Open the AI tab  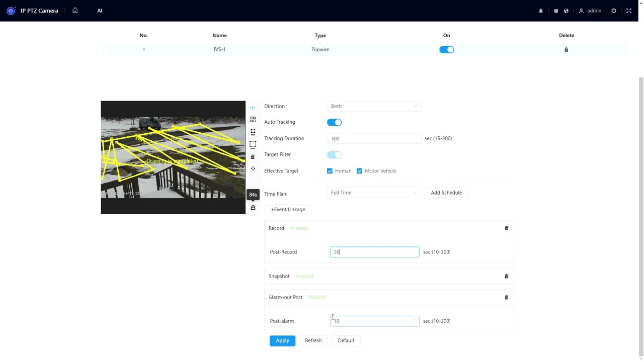(x=100, y=11)
